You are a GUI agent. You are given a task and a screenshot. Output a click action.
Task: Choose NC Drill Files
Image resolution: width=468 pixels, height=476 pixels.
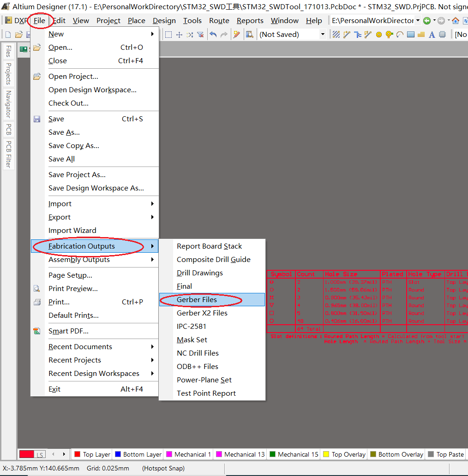pos(212,353)
